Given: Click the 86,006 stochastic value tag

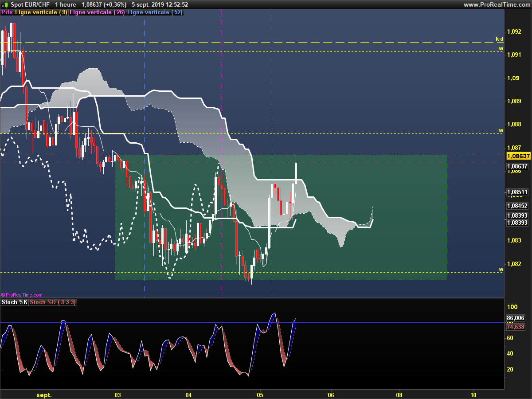Looking at the screenshot, I should click(x=516, y=318).
